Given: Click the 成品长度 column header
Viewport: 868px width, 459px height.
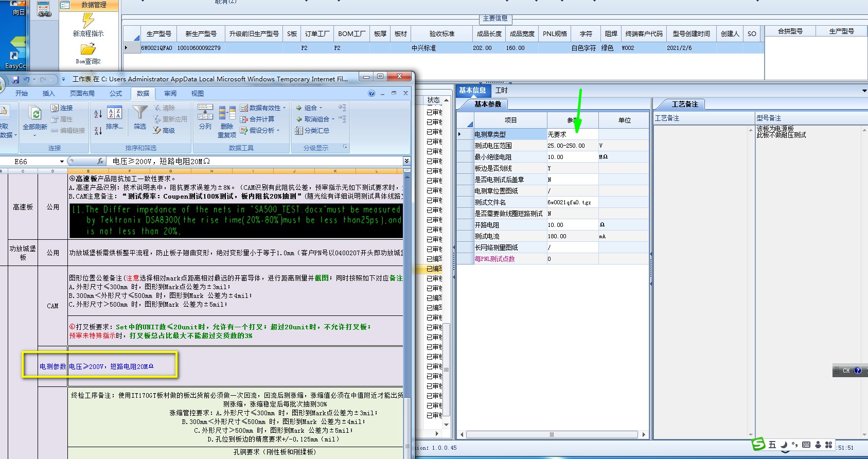Looking at the screenshot, I should point(489,33).
